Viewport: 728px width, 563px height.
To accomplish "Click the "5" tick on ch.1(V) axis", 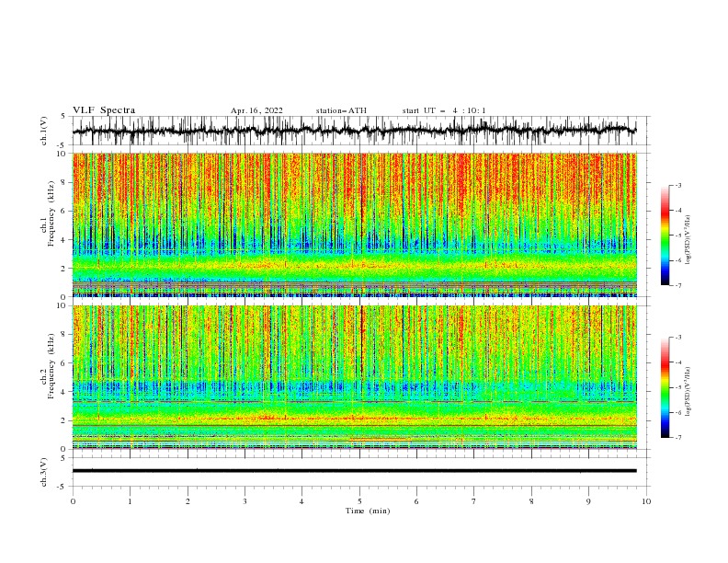I will pos(63,117).
